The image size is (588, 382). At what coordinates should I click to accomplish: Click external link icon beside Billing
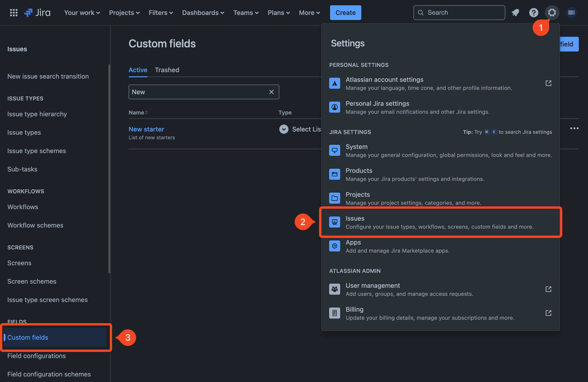coord(548,313)
